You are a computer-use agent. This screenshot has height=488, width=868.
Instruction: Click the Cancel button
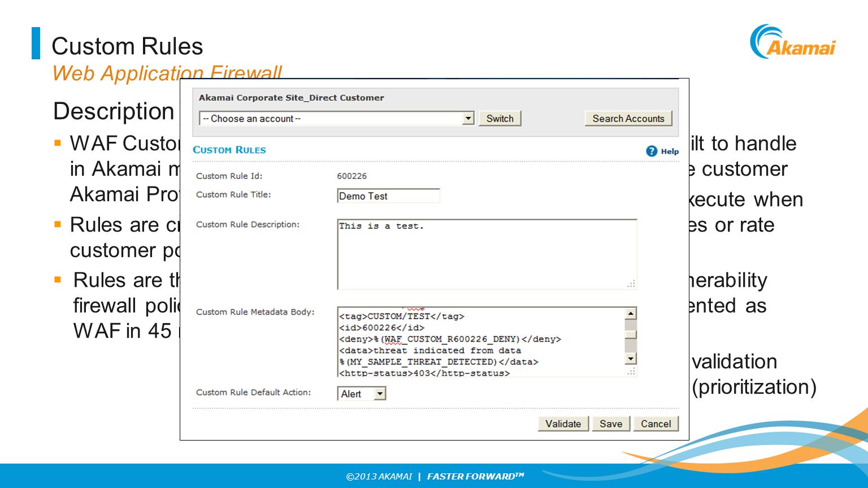click(656, 424)
